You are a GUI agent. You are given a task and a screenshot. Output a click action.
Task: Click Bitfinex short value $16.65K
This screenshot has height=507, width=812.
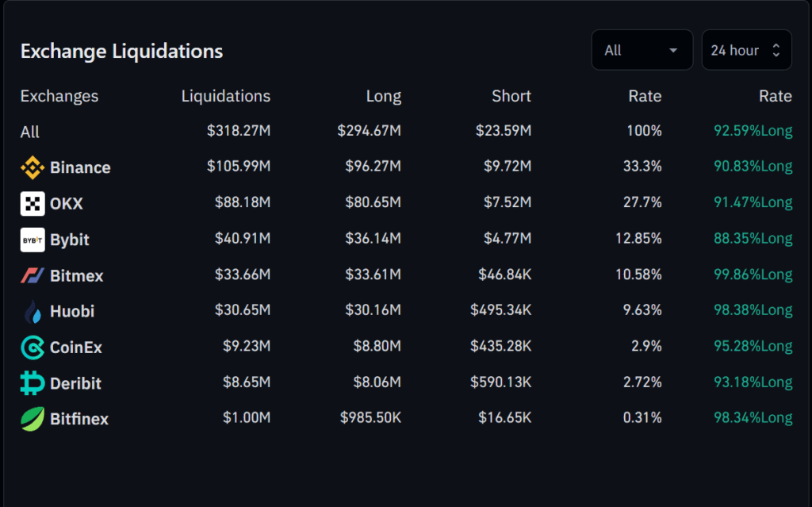504,417
